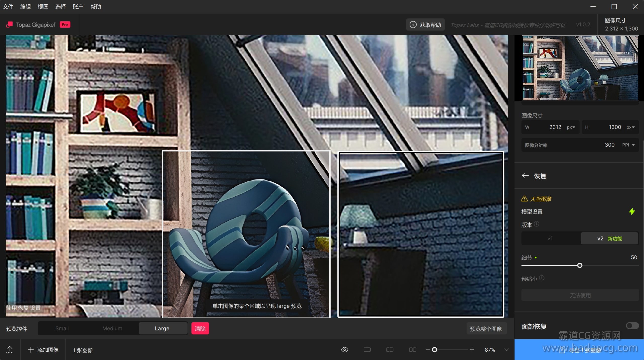
Task: Click the upload arrow icon at bottom left
Action: (x=10, y=350)
